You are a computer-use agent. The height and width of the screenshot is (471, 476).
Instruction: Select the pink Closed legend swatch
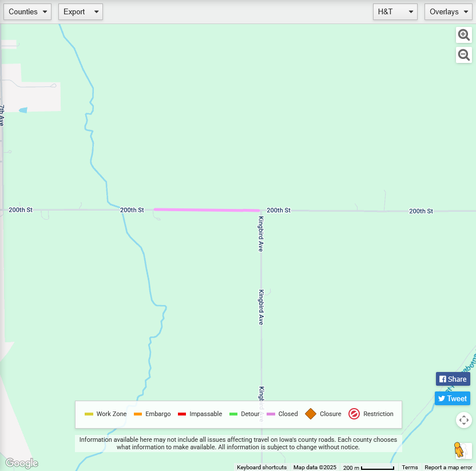(x=271, y=414)
